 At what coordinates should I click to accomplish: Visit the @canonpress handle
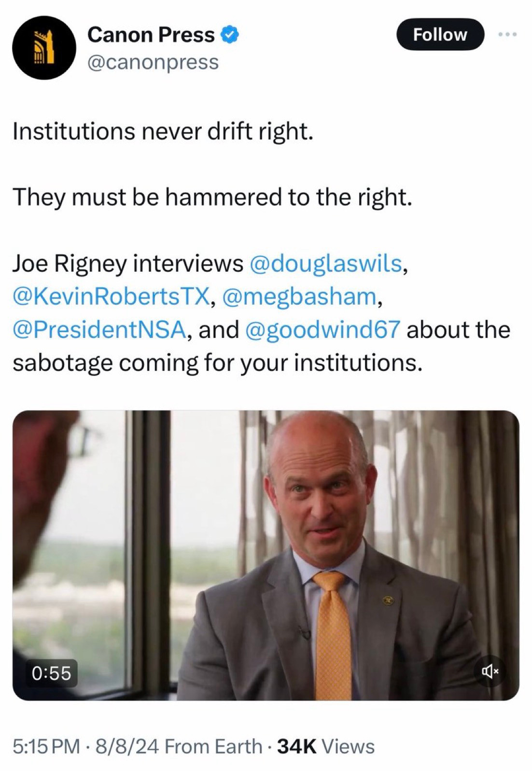point(153,62)
